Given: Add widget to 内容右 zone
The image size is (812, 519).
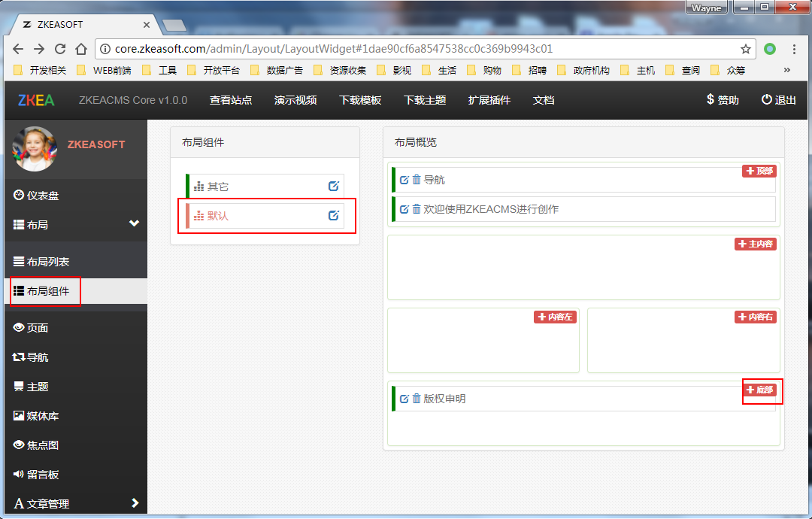Looking at the screenshot, I should pos(756,317).
